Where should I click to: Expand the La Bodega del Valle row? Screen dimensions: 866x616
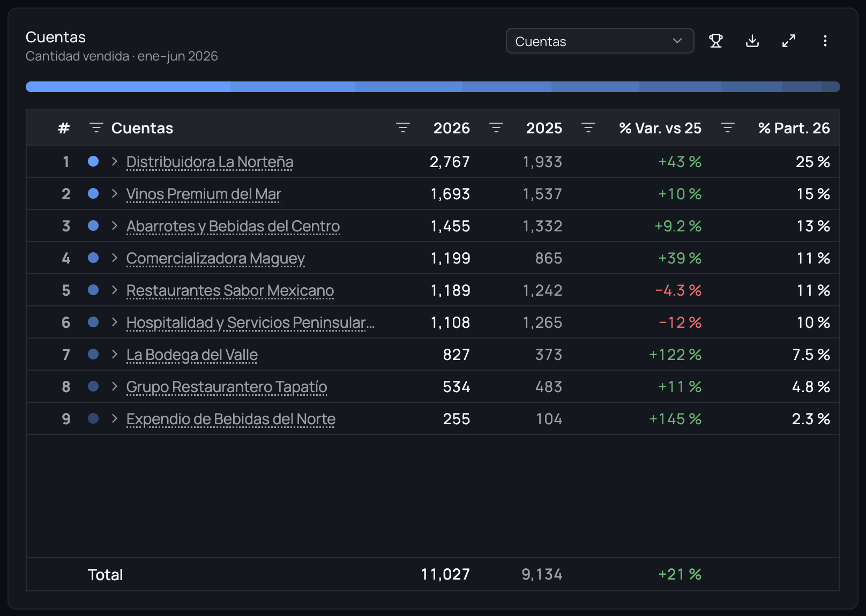(x=114, y=354)
